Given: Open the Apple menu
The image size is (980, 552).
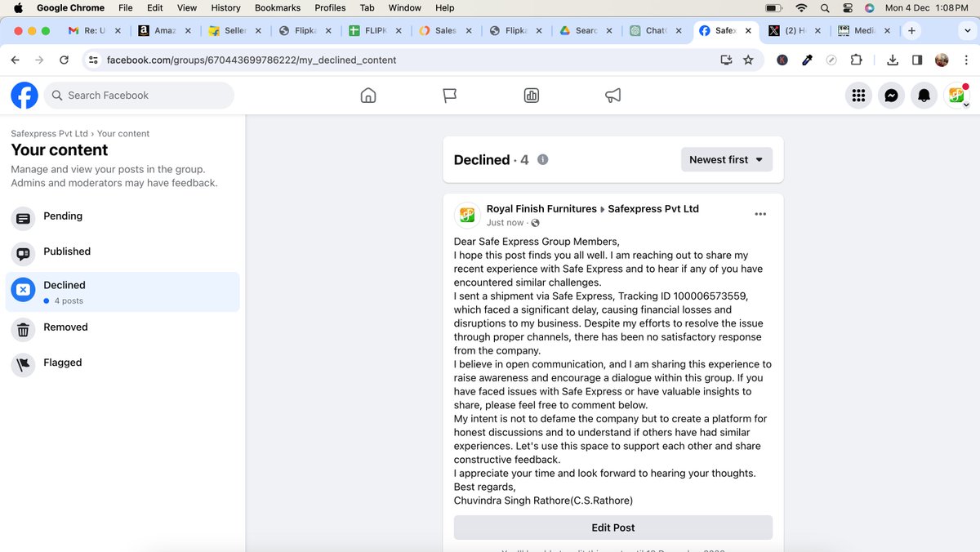Looking at the screenshot, I should 18,8.
